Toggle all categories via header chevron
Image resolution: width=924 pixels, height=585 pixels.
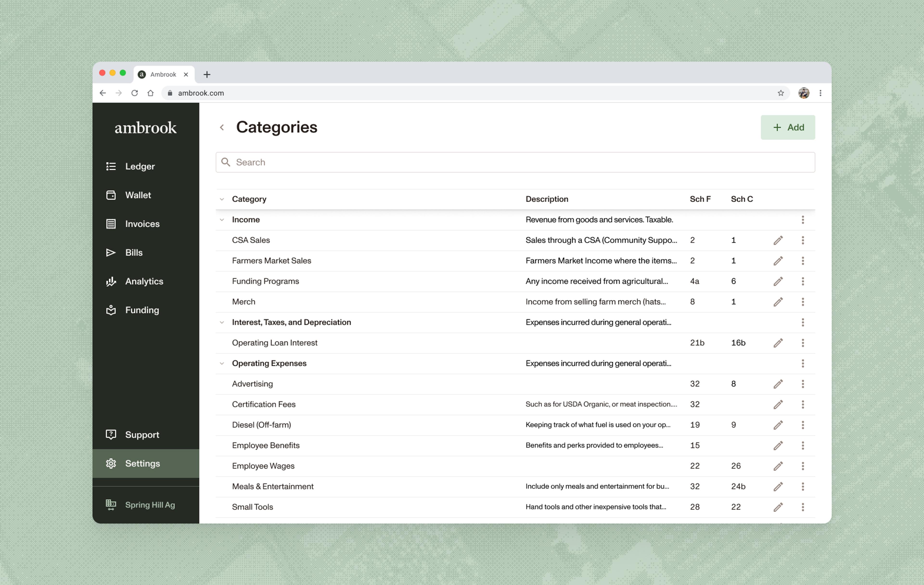point(222,199)
